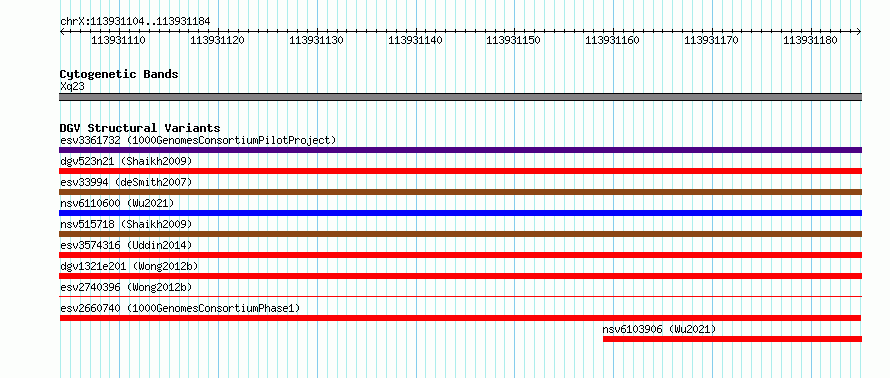Click the red esv2660740 variant bar
Viewport: 890px width, 378px height.
(460, 318)
